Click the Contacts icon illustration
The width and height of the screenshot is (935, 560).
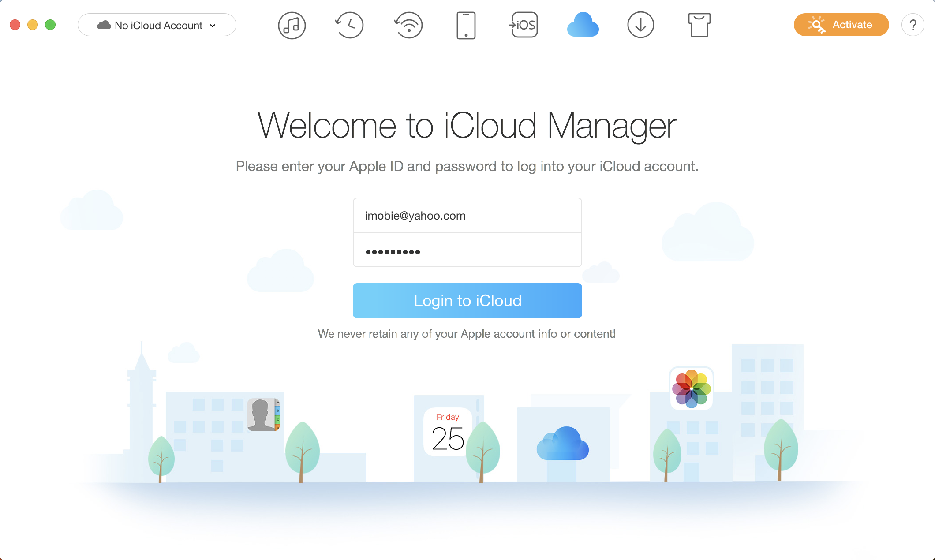pos(263,414)
